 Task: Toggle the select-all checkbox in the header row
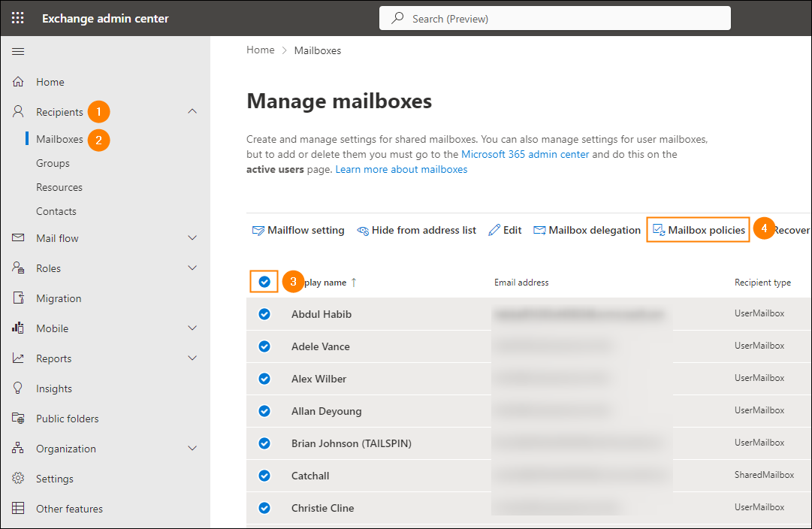coord(264,281)
